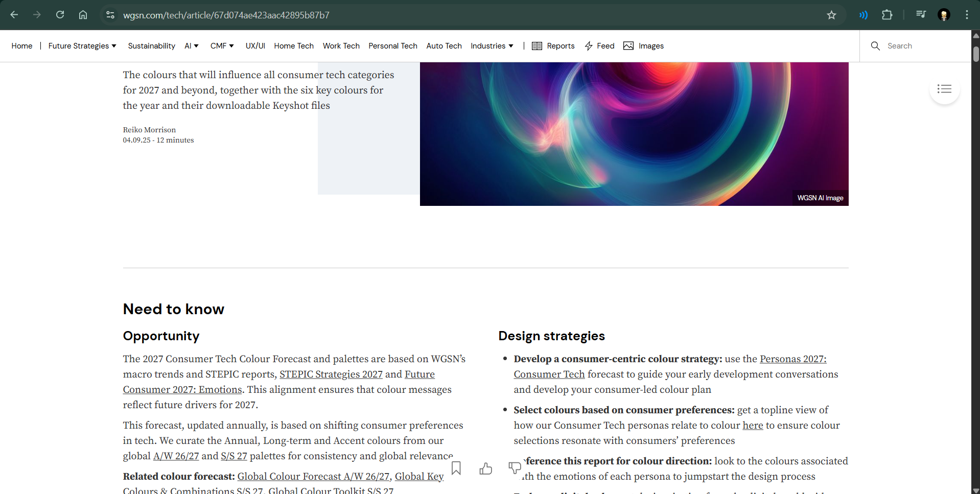Viewport: 980px width, 494px height.
Task: Open the Sustainability menu item
Action: click(151, 46)
